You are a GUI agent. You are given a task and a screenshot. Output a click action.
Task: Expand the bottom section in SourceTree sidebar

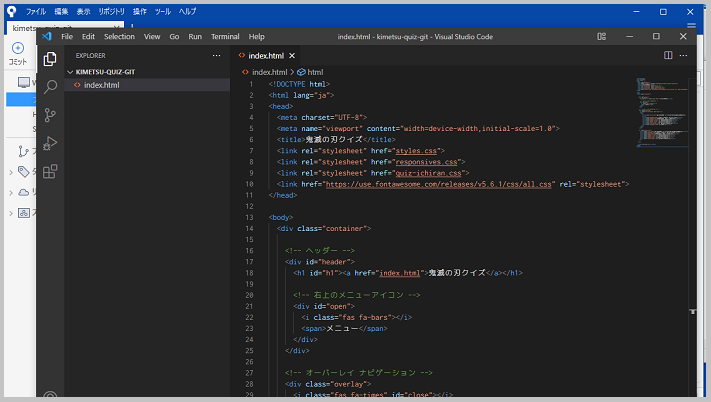coord(11,213)
